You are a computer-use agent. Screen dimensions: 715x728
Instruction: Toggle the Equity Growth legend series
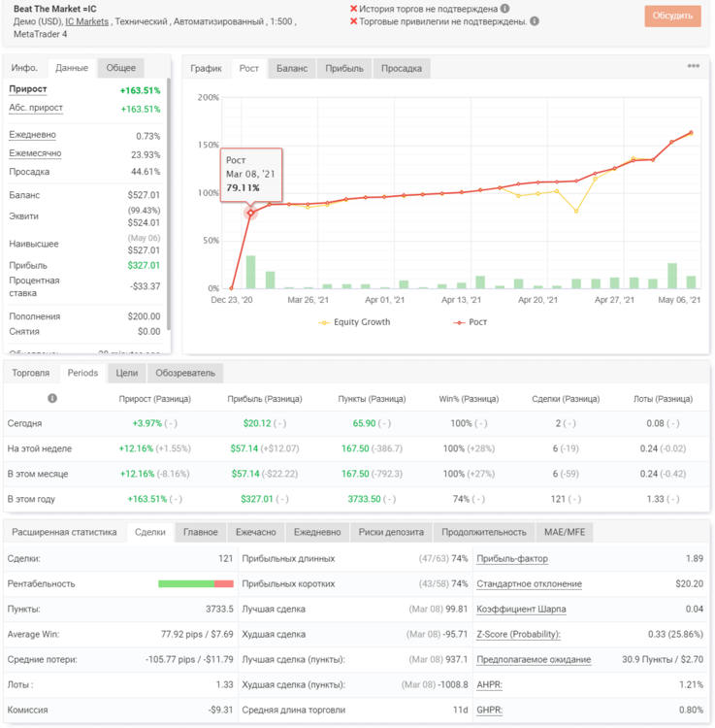click(354, 322)
